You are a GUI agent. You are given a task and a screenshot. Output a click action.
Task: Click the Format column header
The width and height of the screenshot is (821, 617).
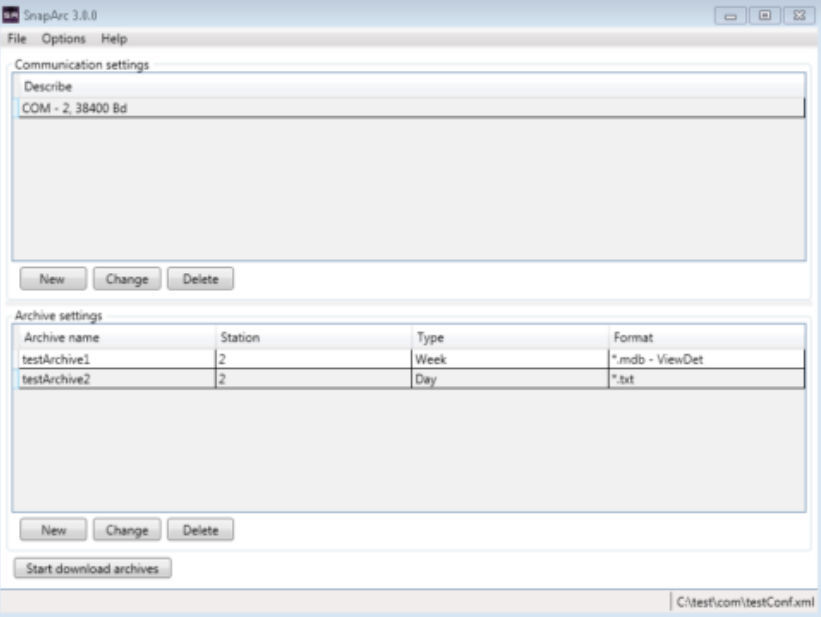(x=633, y=338)
